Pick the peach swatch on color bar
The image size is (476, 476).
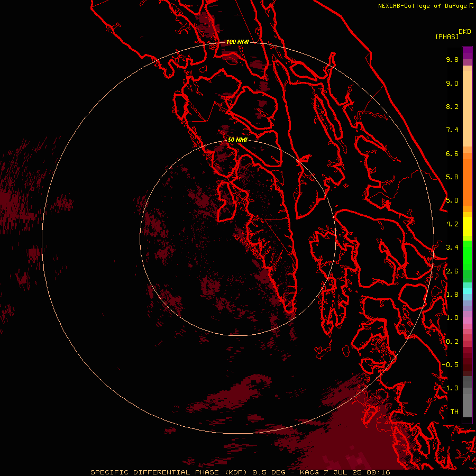[467, 108]
